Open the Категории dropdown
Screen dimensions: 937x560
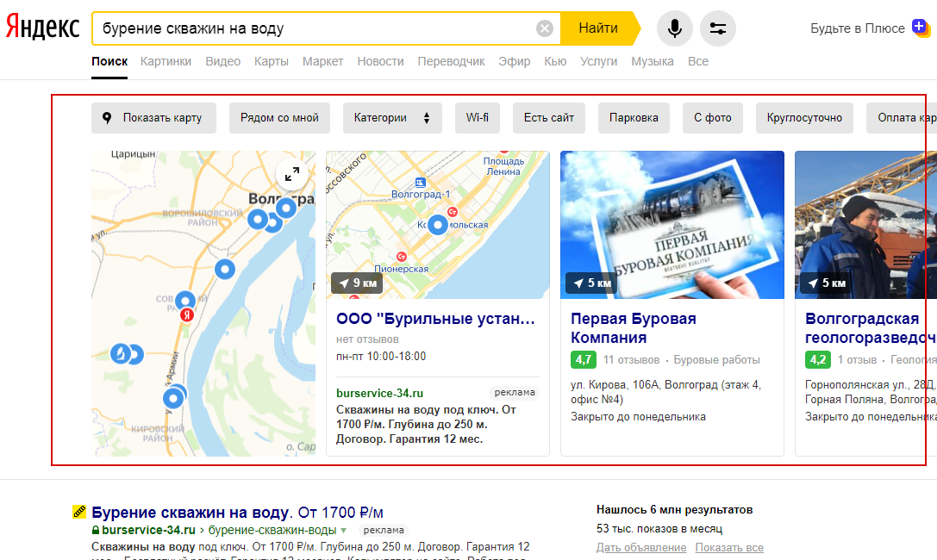(392, 118)
